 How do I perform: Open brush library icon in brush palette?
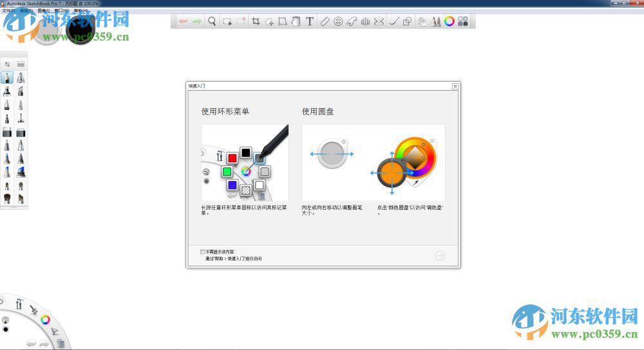(21, 64)
